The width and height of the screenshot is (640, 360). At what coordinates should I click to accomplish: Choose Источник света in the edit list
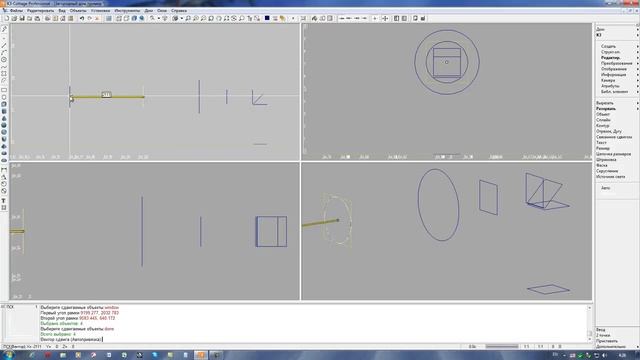[x=611, y=177]
